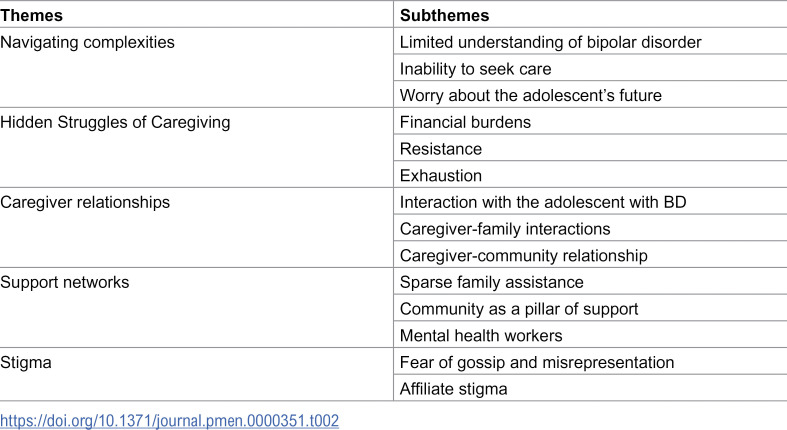The width and height of the screenshot is (787, 430).
Task: Click the Support networks theme cell
Action: [x=196, y=308]
